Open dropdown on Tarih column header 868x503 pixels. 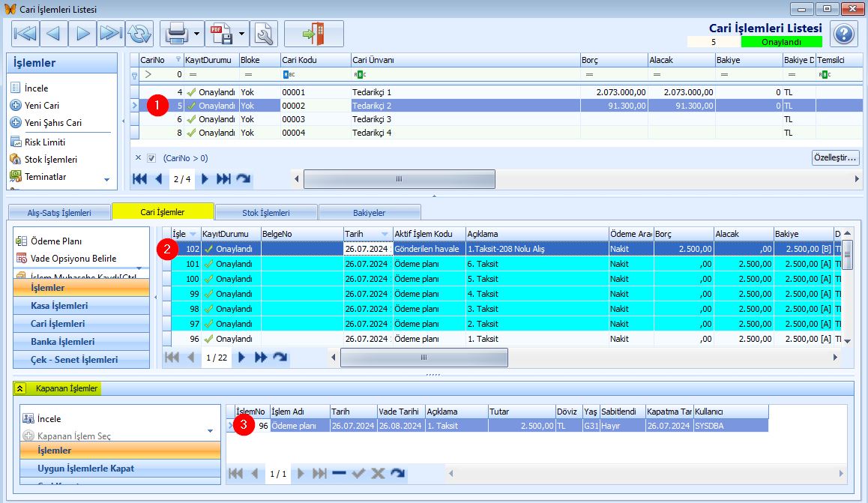point(385,234)
